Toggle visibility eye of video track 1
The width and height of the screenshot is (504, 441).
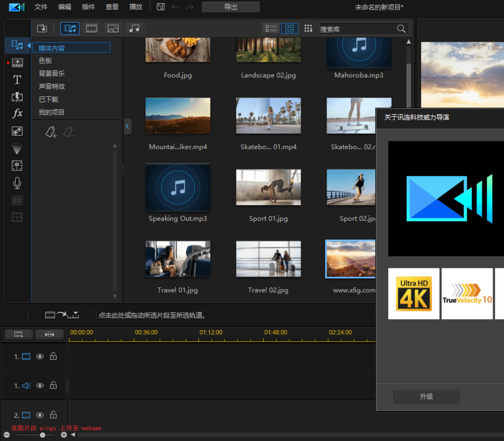pos(40,357)
